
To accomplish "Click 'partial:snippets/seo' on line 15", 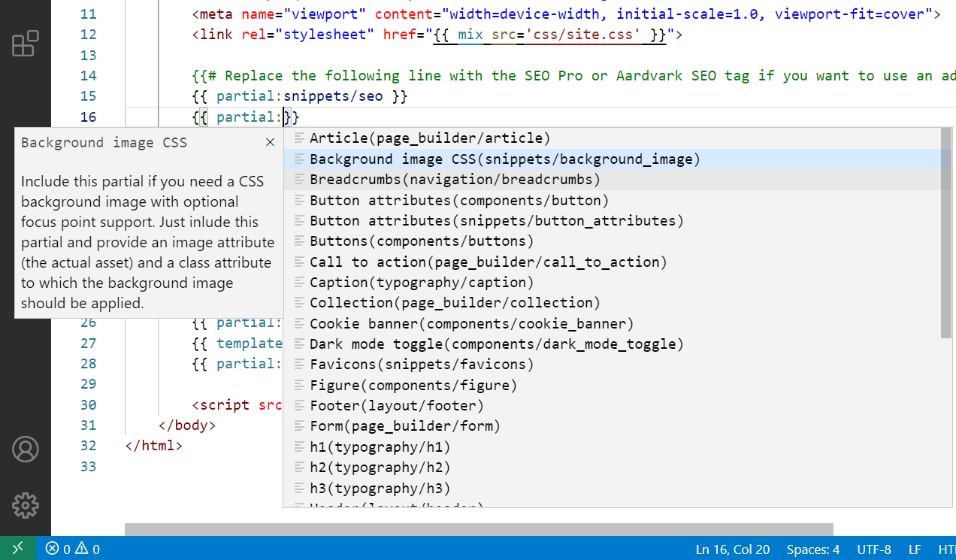I will coord(299,96).
